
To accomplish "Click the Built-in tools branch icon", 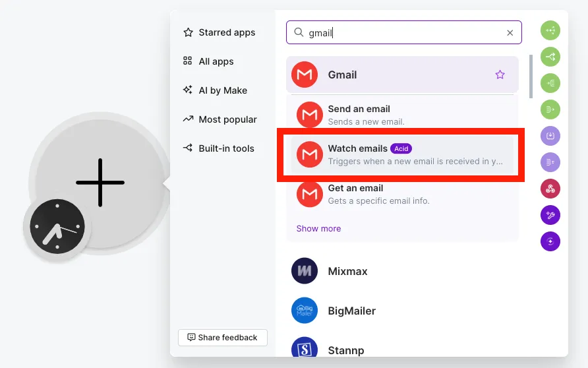I will (188, 148).
